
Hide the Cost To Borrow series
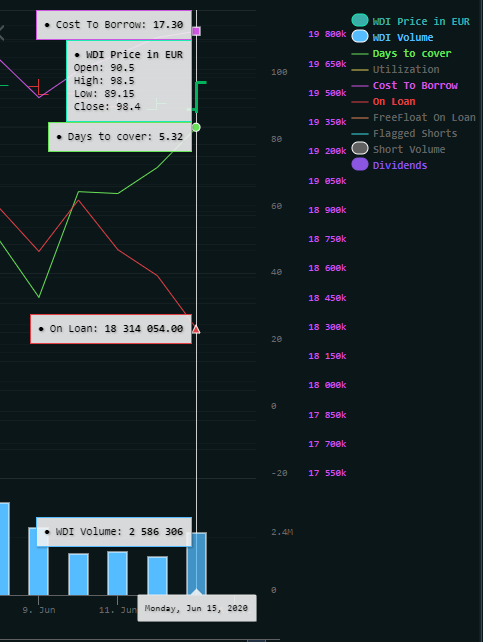pos(404,86)
